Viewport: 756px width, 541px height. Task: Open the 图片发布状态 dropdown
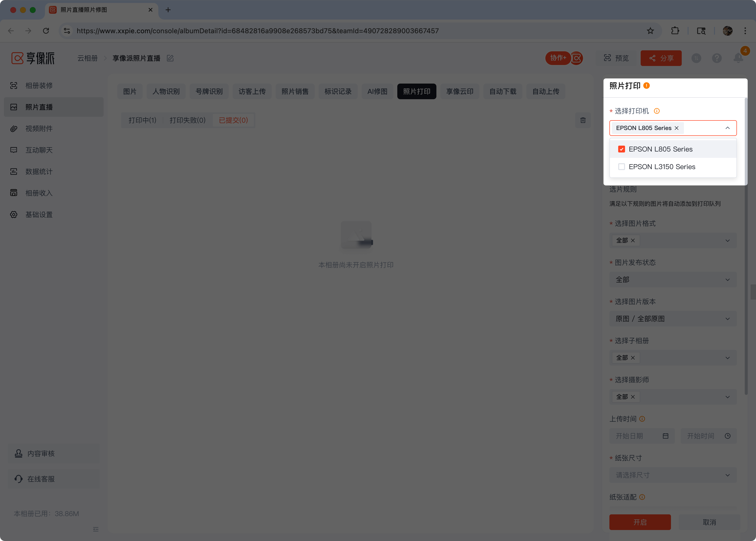(673, 280)
